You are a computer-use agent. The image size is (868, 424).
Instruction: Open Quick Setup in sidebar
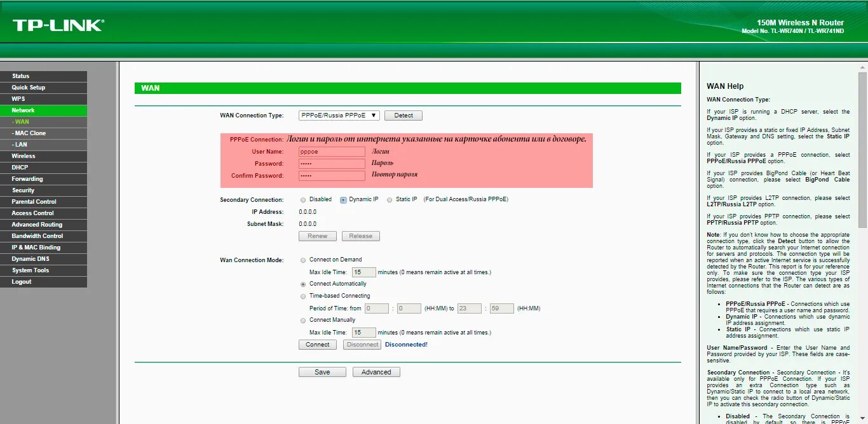click(43, 88)
